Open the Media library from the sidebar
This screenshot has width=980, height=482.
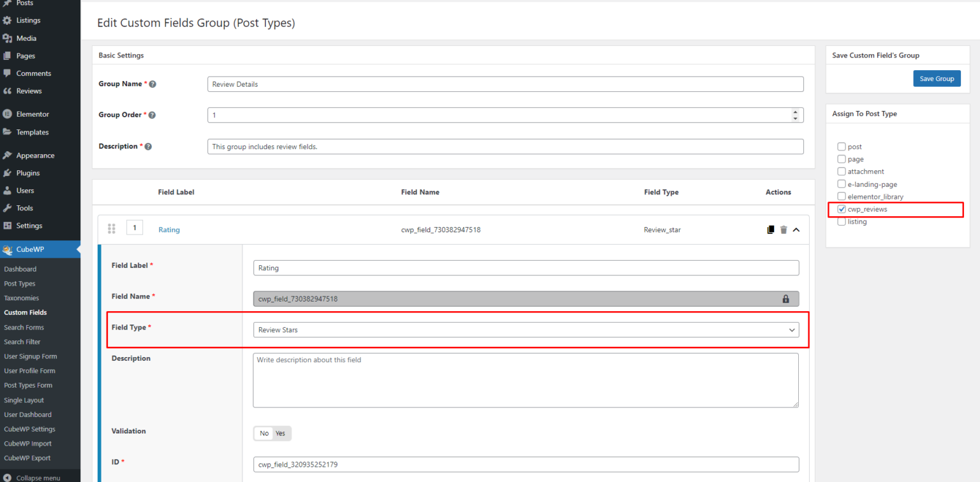pyautogui.click(x=27, y=38)
